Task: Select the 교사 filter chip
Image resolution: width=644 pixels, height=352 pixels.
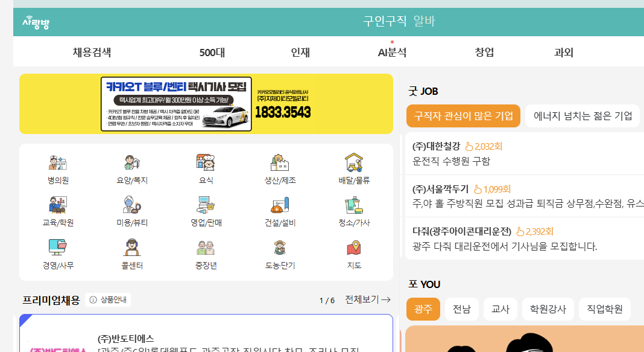Action: click(500, 309)
